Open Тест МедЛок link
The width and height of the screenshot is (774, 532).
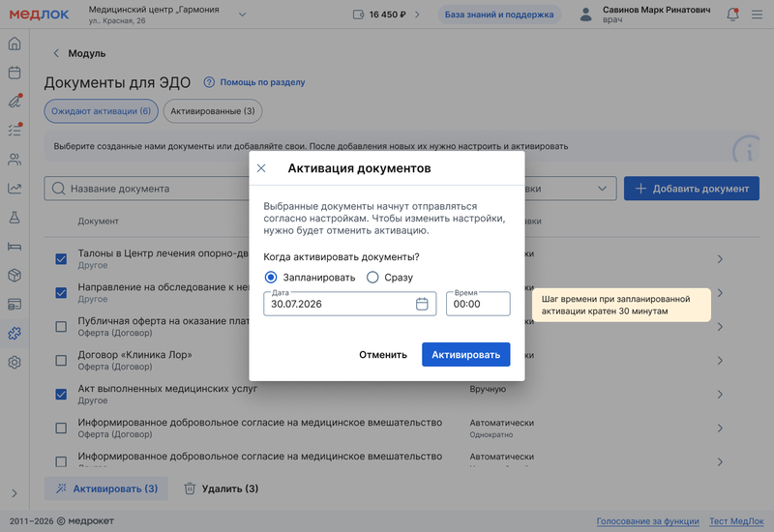coord(736,521)
